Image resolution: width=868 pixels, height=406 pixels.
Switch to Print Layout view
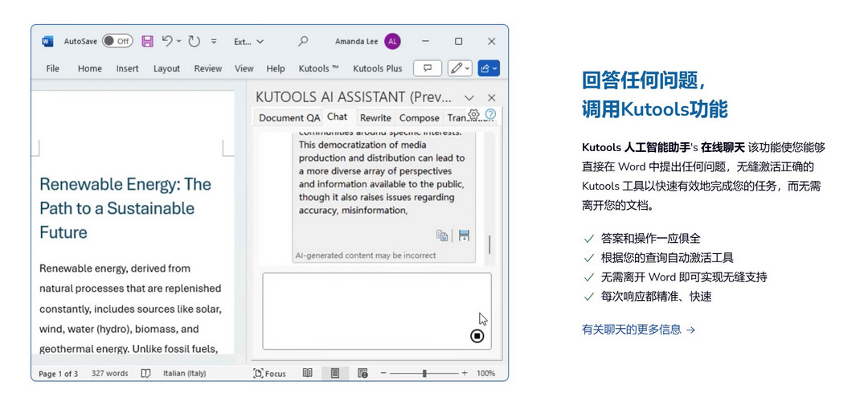335,373
